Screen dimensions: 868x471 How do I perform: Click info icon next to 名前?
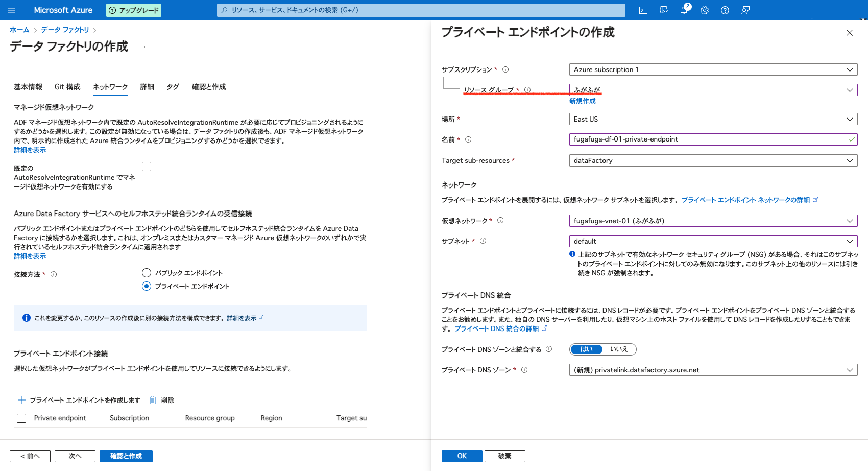click(x=468, y=139)
